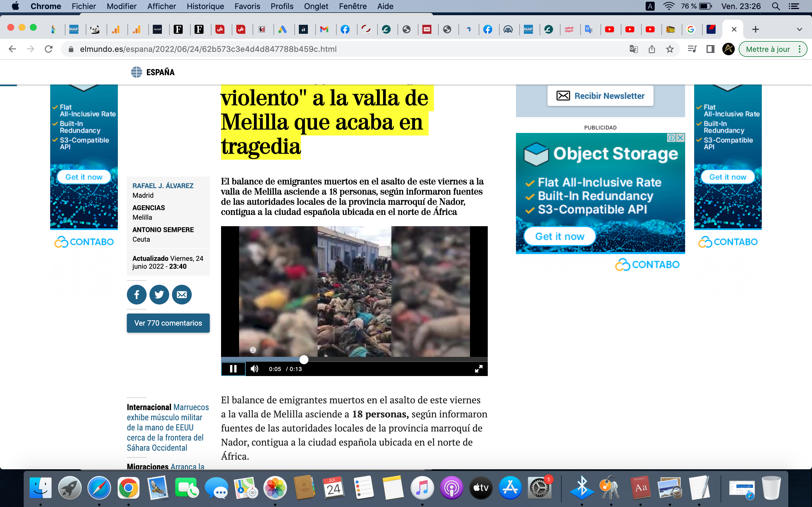Open Historique menu
Screen dimensions: 812x507
click(205, 6)
